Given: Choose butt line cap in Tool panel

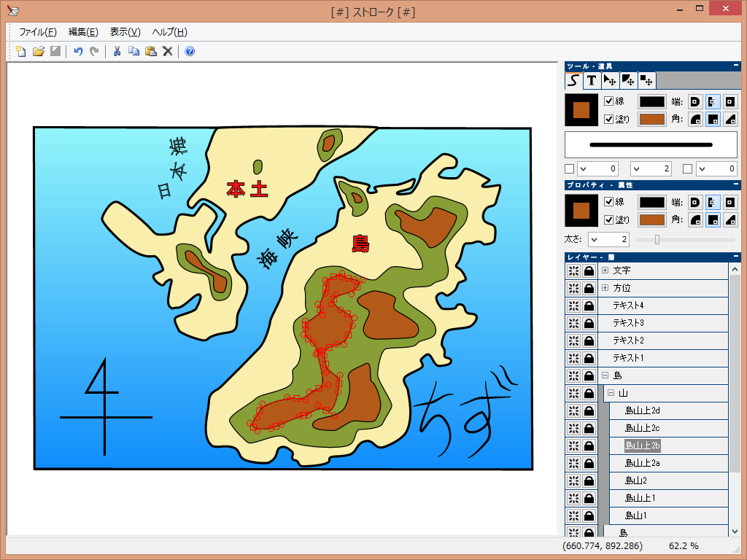Looking at the screenshot, I should pyautogui.click(x=713, y=101).
